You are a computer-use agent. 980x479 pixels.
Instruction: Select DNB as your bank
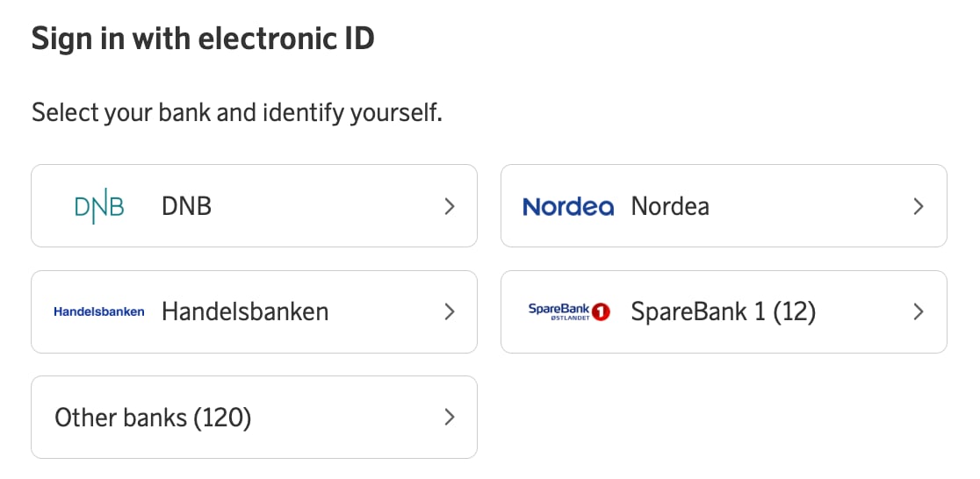(187, 207)
